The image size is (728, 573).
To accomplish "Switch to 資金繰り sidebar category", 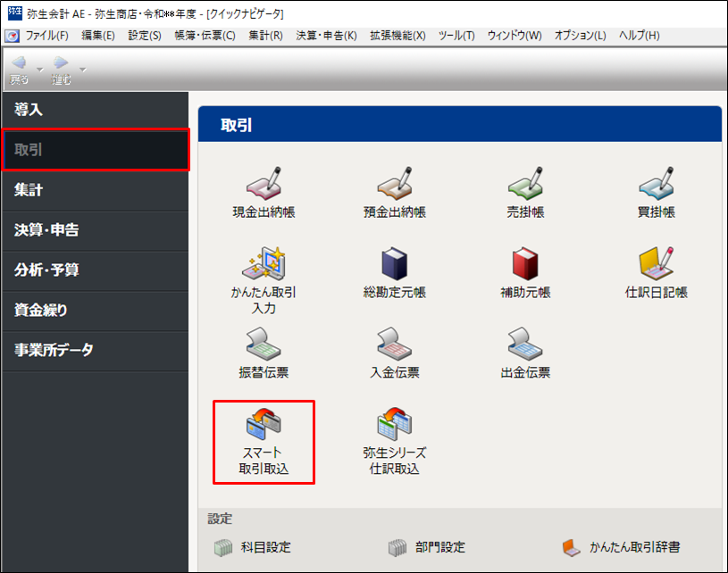I will point(94,310).
